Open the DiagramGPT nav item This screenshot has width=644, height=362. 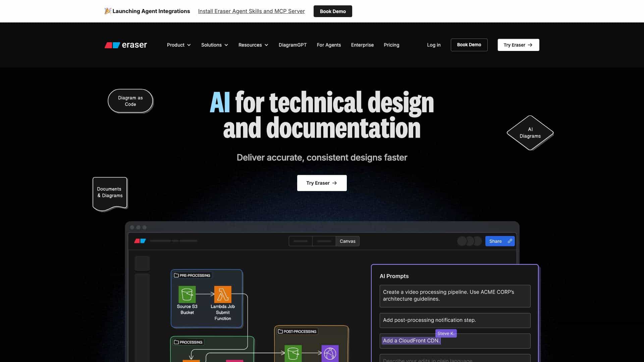[x=292, y=45]
